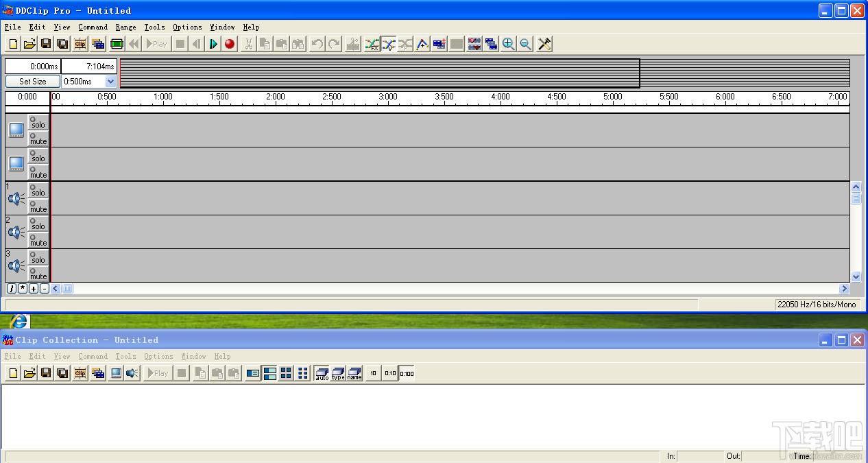Select the '0:100' time format button
The image size is (868, 463).
pos(407,373)
